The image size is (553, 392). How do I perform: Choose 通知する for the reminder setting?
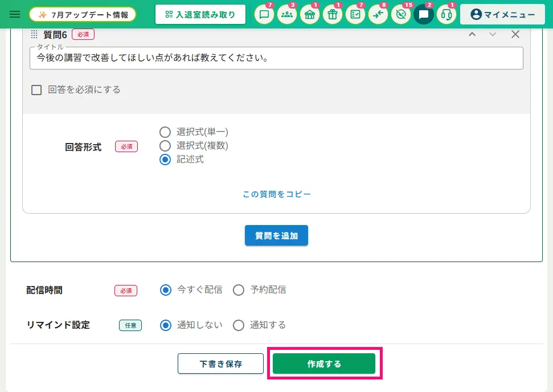239,325
